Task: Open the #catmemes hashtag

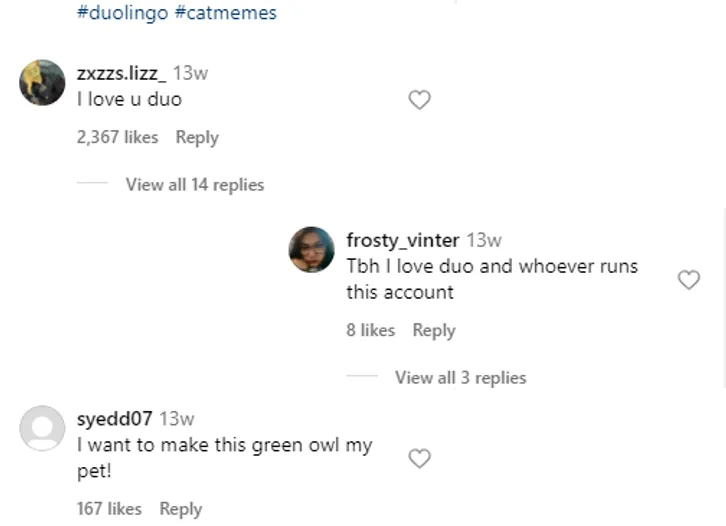Action: coord(231,13)
